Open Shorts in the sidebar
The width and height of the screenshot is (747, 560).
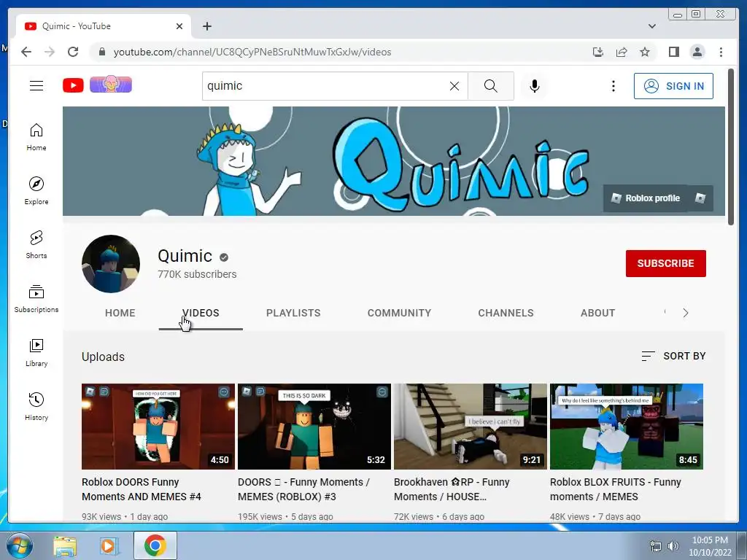click(36, 245)
